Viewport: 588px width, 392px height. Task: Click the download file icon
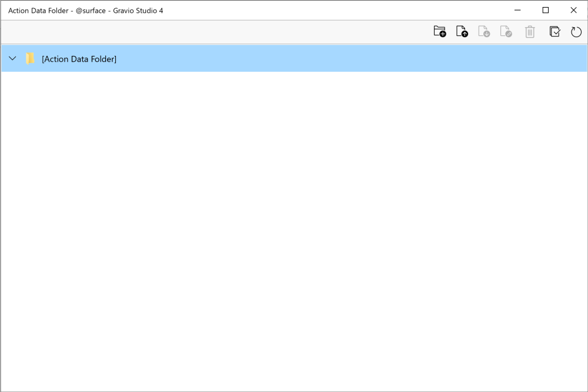pyautogui.click(x=485, y=31)
